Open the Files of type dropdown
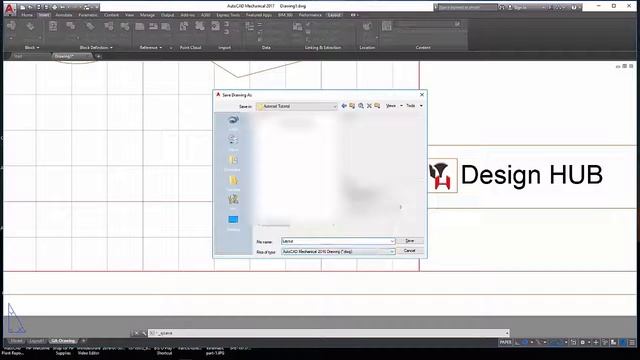This screenshot has height=360, width=640. [338, 251]
